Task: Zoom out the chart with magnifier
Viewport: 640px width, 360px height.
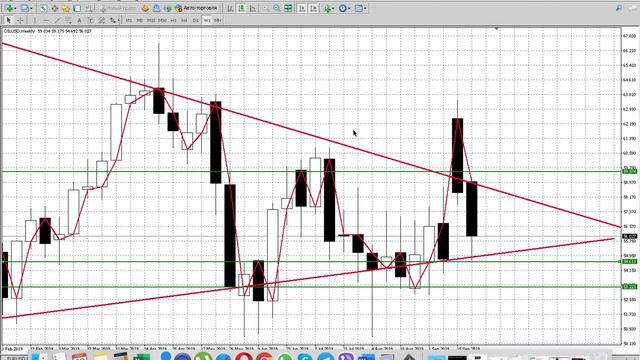Action: [277, 8]
